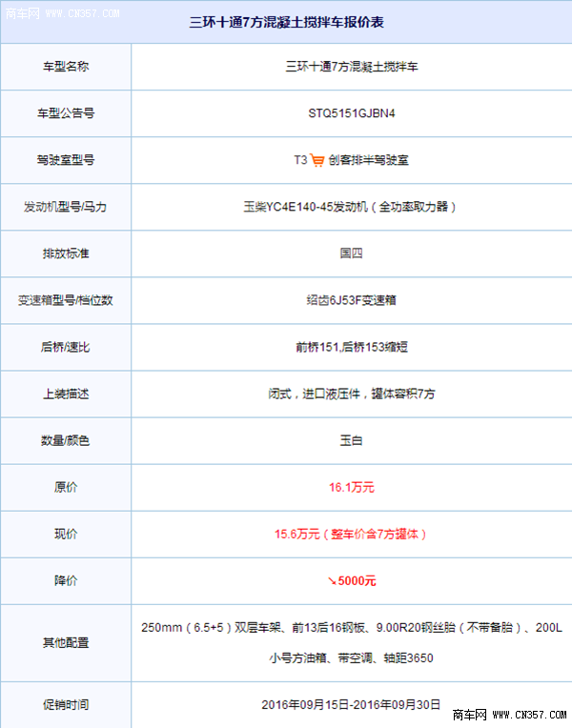Click the label 其他配置
This screenshot has width=572, height=728.
(x=66, y=643)
